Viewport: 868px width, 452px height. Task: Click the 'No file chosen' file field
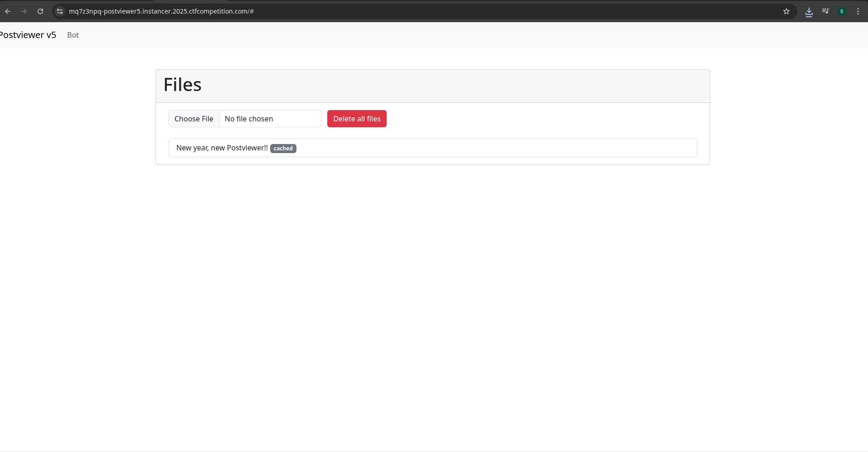(x=270, y=119)
